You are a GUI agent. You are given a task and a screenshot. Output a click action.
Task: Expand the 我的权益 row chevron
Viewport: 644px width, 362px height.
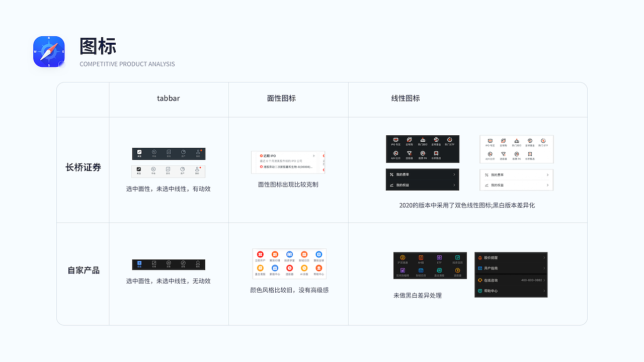(454, 185)
